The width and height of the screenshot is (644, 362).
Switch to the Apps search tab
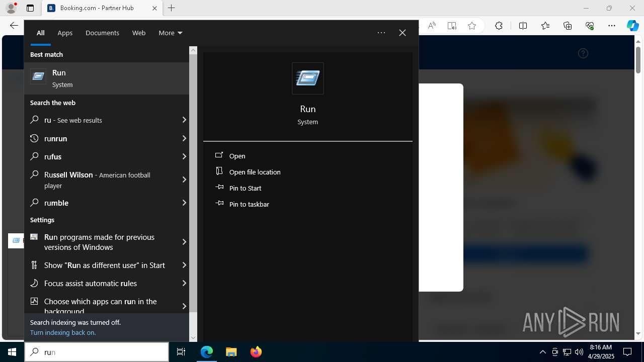click(65, 33)
